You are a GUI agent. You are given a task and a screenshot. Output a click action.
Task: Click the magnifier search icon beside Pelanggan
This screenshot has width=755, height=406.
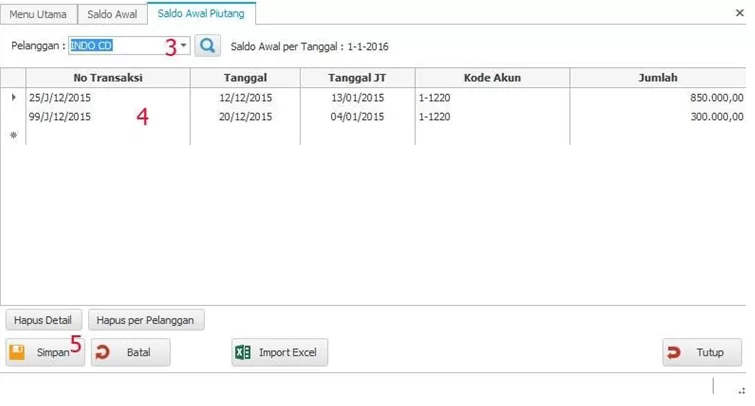tap(207, 46)
